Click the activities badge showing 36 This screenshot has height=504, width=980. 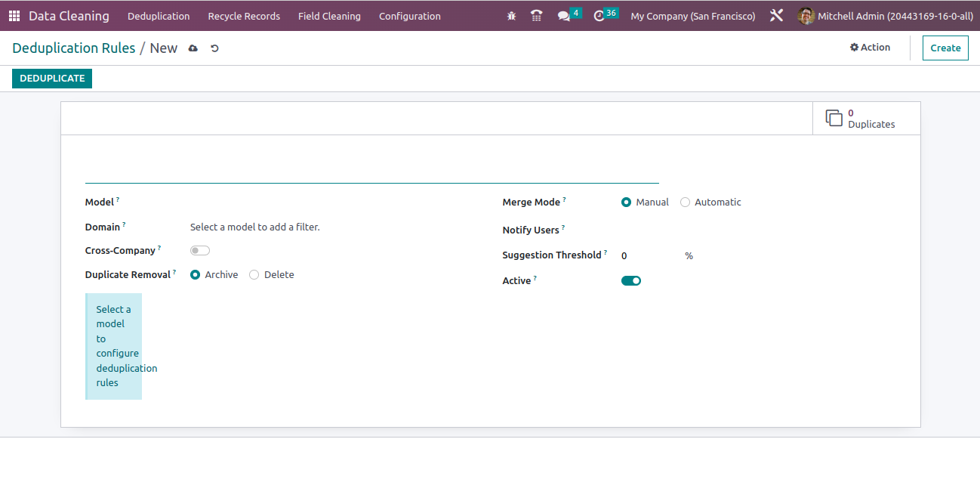click(x=612, y=12)
